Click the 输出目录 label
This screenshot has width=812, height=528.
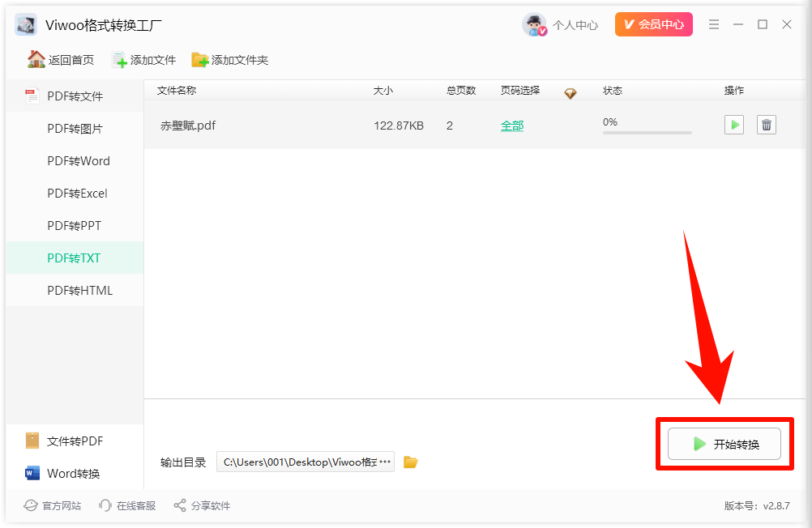point(183,462)
